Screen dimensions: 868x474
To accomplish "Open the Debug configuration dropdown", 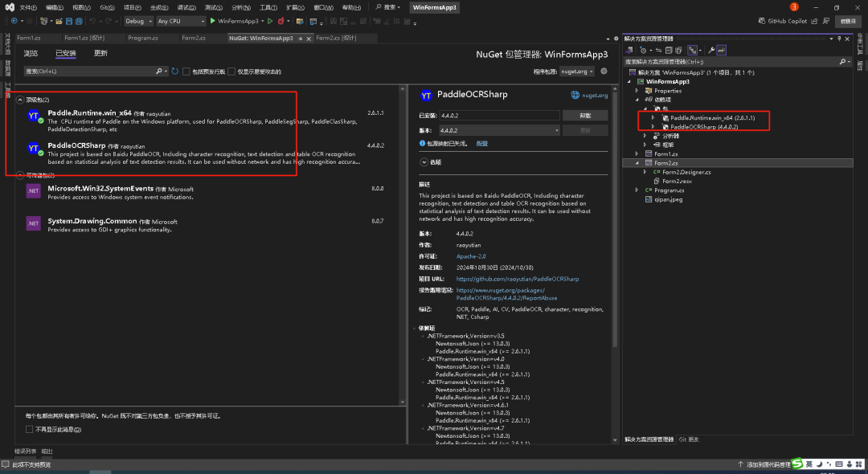I will point(137,21).
